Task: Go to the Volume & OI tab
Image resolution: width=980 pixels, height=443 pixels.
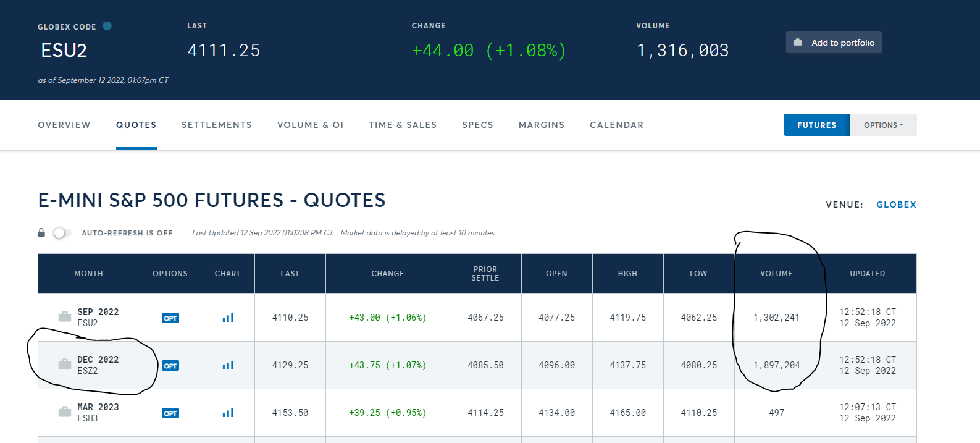Action: point(311,125)
